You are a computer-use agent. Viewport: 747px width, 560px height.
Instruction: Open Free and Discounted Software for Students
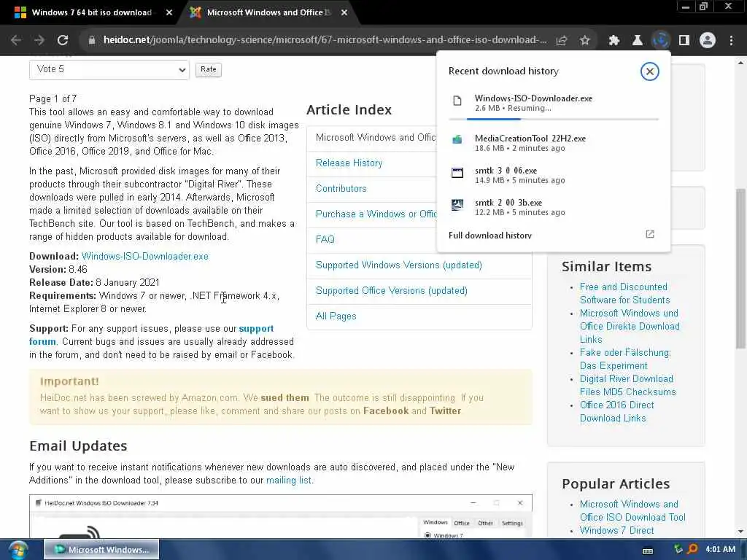(x=624, y=293)
